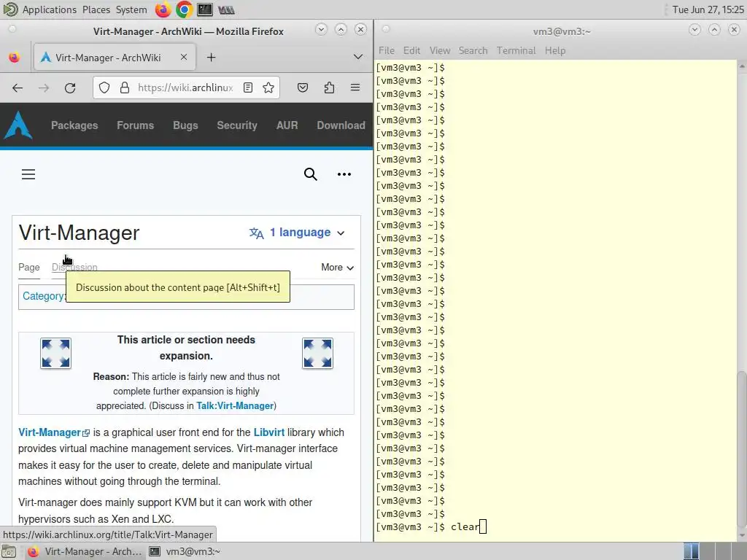Expand the More dropdown

point(337,268)
